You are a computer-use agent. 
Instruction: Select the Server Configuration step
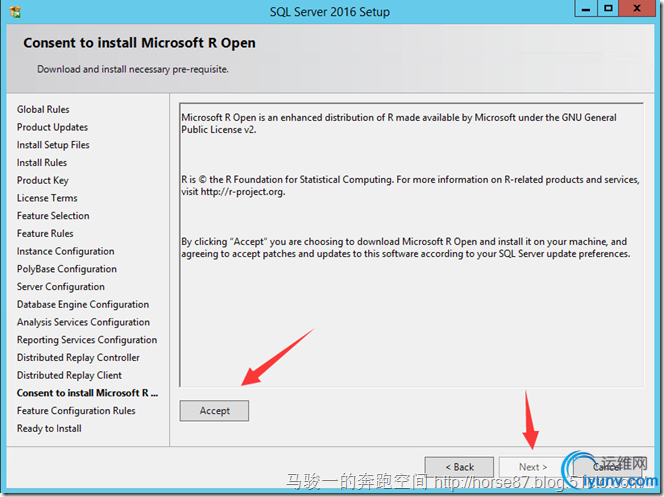[x=61, y=287]
